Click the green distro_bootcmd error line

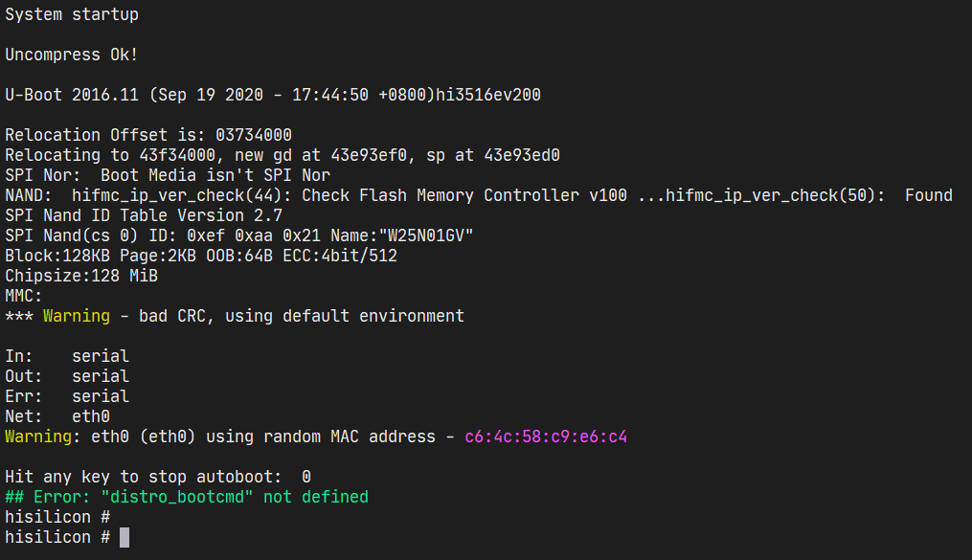point(187,497)
